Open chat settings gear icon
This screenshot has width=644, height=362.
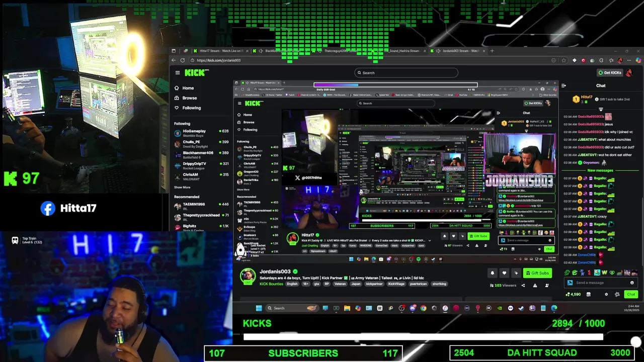[606, 295]
